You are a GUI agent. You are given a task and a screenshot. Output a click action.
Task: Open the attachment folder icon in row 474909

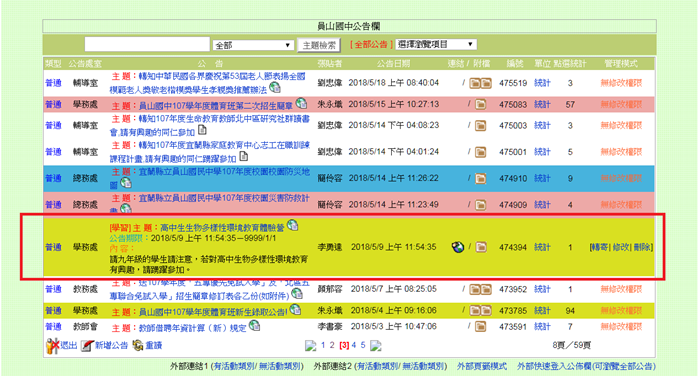coord(480,205)
